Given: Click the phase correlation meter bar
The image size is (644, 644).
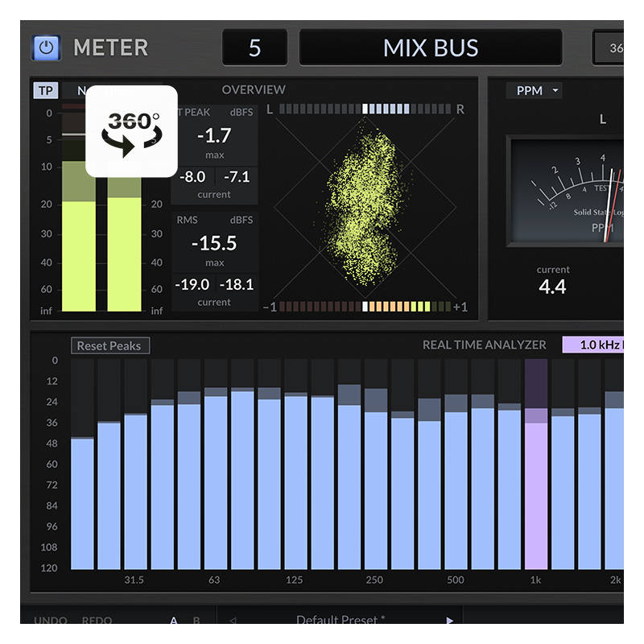Looking at the screenshot, I should pyautogui.click(x=365, y=307).
